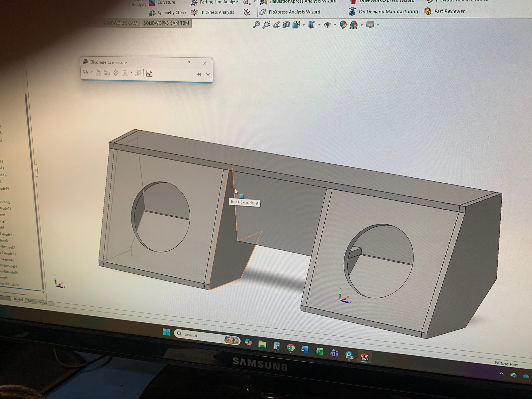Expand Apply Scene dropdown arrow
This screenshot has width=532, height=399.
coord(362,25)
